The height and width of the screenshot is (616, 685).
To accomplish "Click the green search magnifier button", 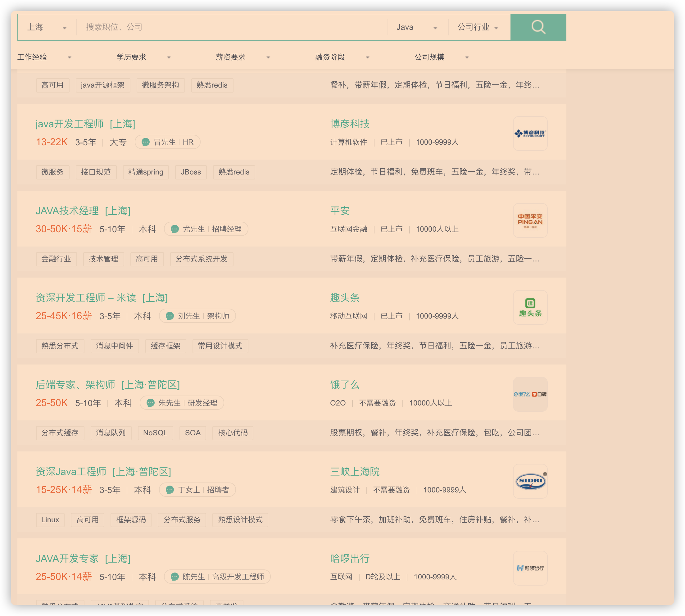I will (538, 27).
